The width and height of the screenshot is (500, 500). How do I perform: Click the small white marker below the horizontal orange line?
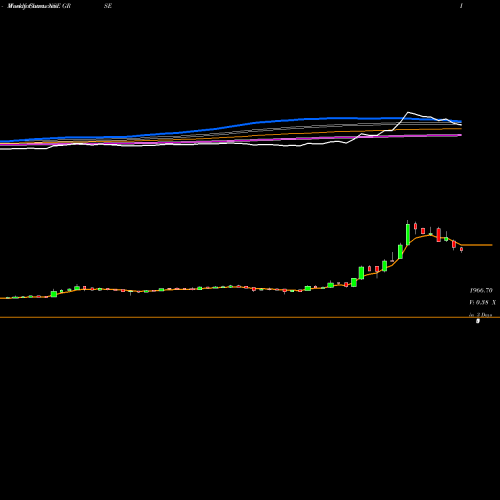(478, 321)
